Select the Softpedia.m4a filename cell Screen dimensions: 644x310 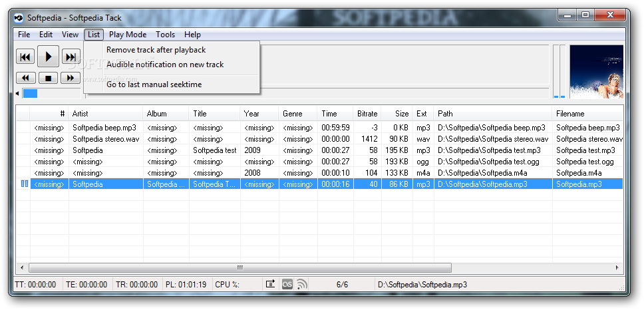pyautogui.click(x=587, y=173)
